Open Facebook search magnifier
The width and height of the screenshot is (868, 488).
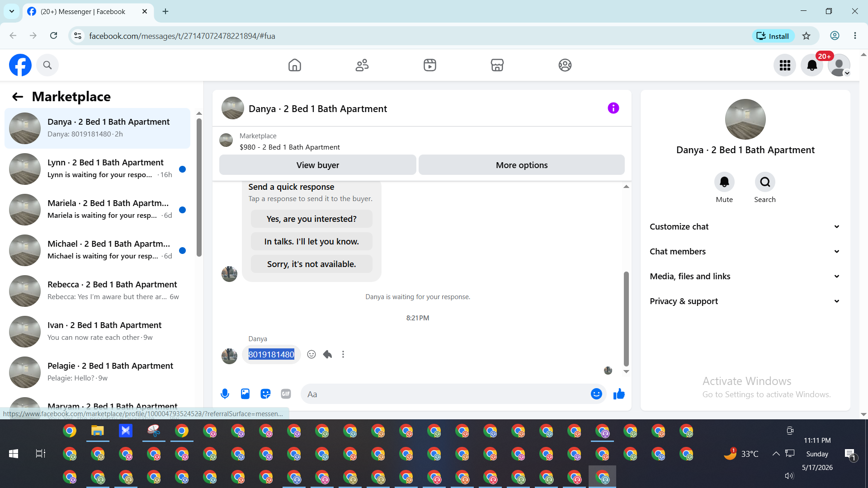47,65
